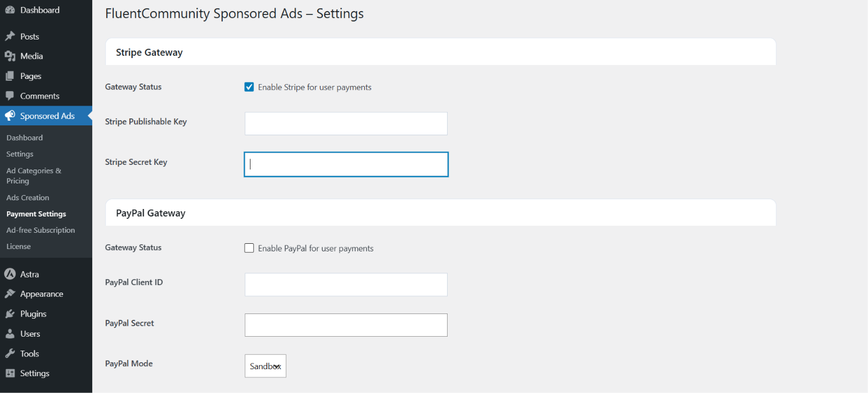Open the Ad-free Subscription submenu link
The height and width of the screenshot is (393, 868).
(x=41, y=230)
